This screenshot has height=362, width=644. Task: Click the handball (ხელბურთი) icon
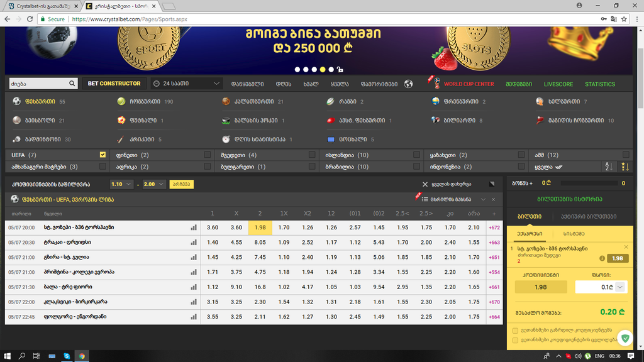(540, 101)
